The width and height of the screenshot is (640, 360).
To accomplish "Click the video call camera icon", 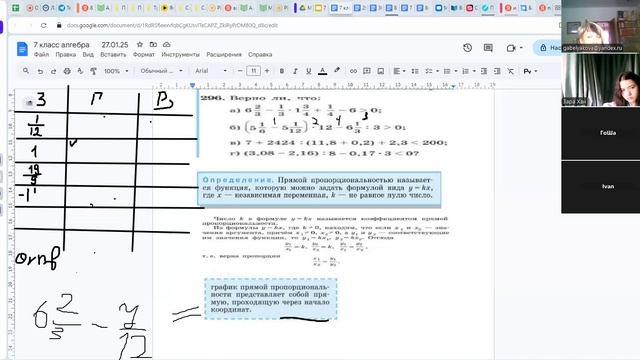I will pyautogui.click(x=511, y=48).
